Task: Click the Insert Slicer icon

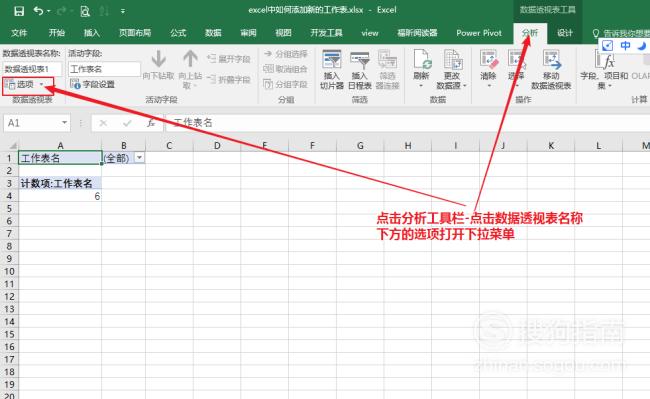Action: [332, 60]
